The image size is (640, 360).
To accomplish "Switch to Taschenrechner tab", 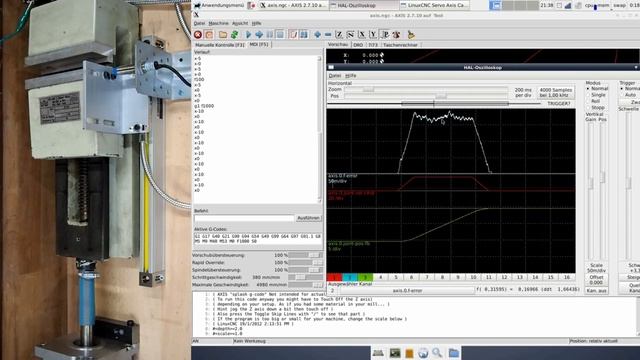I will click(400, 45).
